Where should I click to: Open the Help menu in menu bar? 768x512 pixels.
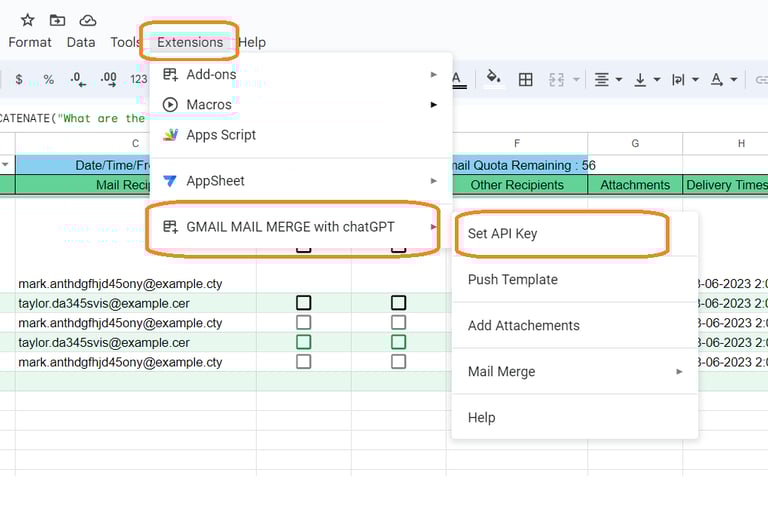(252, 43)
